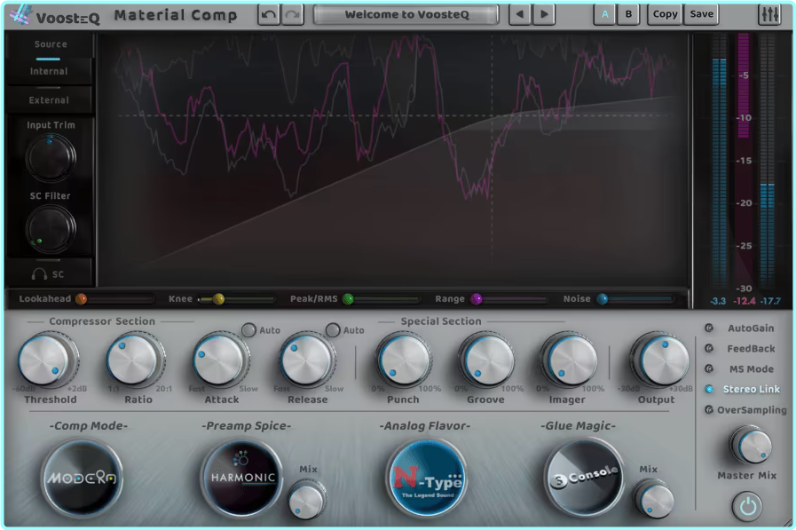
Task: Select Internal sidechain source
Action: (48, 71)
